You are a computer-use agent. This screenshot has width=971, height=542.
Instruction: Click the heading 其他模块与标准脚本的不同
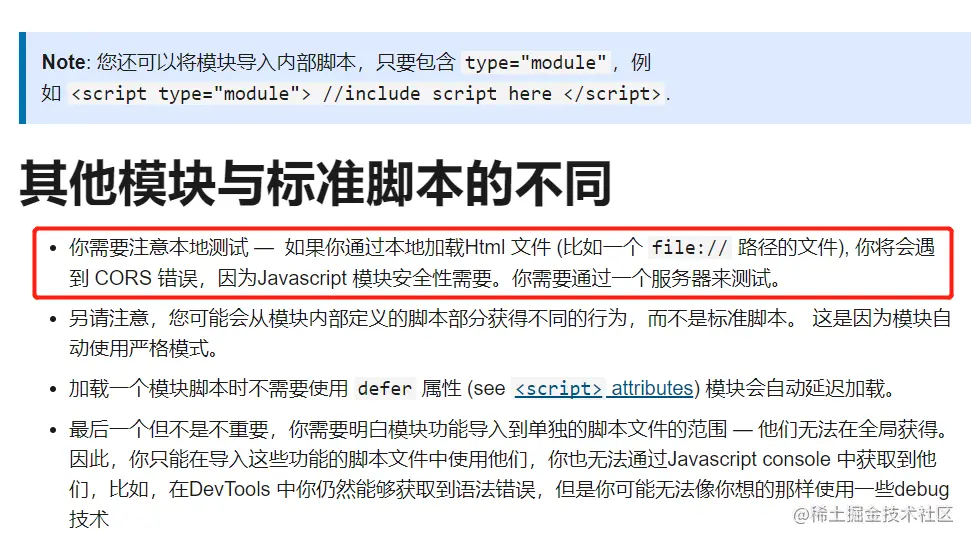point(315,183)
